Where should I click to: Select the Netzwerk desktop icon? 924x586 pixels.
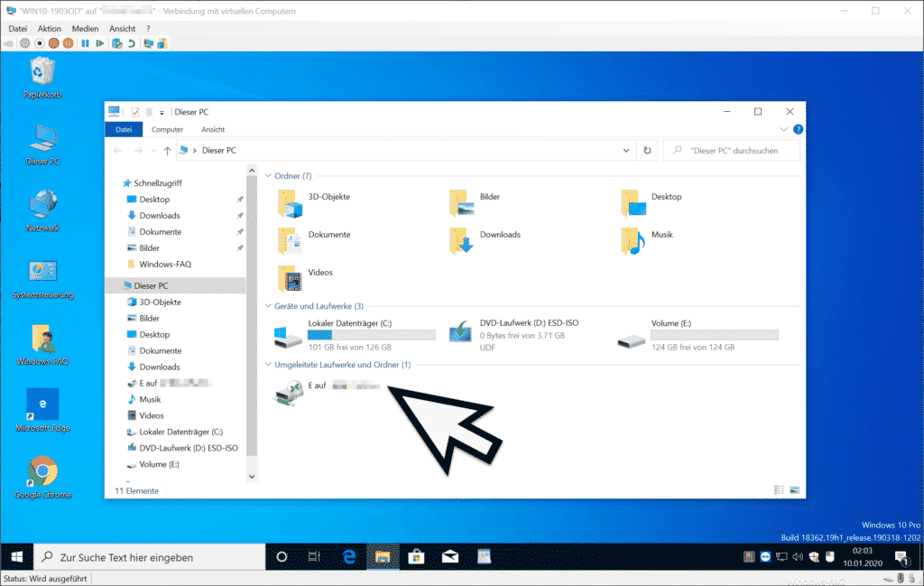pyautogui.click(x=42, y=211)
